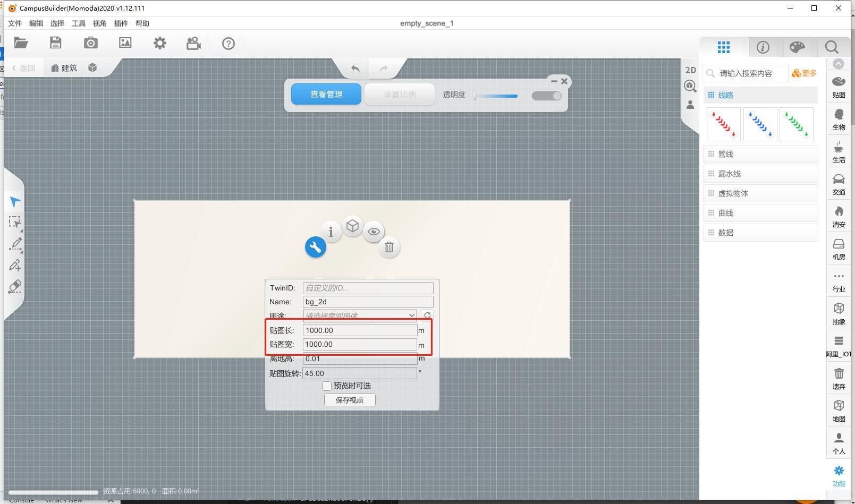
Task: Select 功能 category in sidebar
Action: pos(839,476)
